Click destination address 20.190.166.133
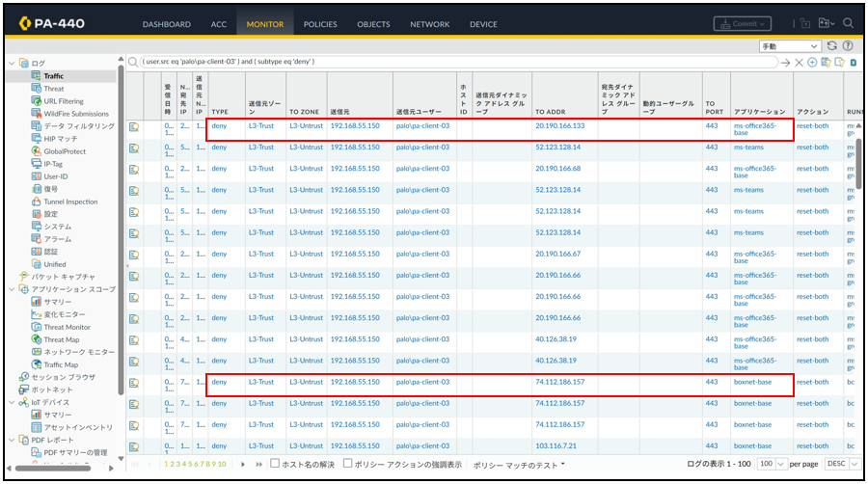The width and height of the screenshot is (868, 484). (559, 125)
